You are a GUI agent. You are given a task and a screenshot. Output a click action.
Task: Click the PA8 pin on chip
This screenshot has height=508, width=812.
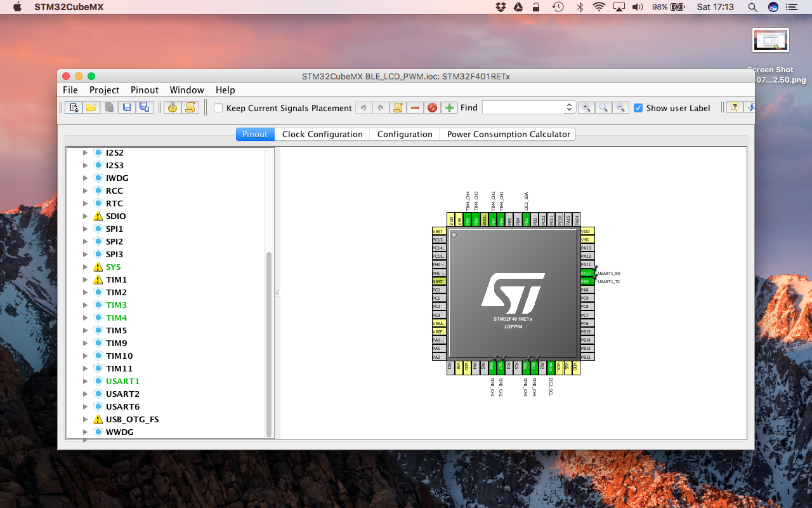(588, 290)
